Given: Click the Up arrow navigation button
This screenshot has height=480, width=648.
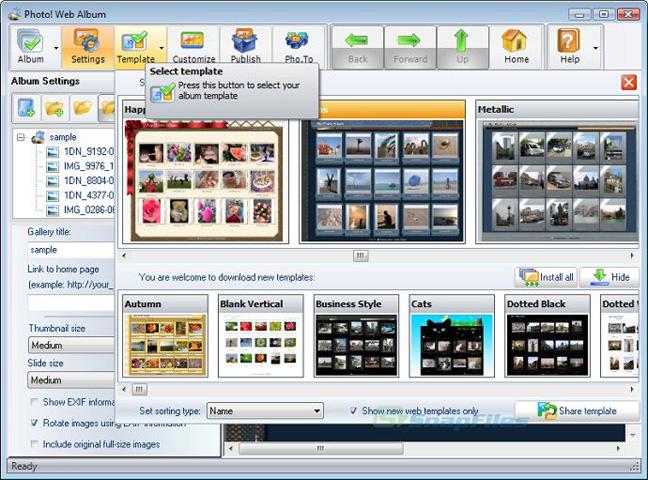Looking at the screenshot, I should pyautogui.click(x=462, y=47).
